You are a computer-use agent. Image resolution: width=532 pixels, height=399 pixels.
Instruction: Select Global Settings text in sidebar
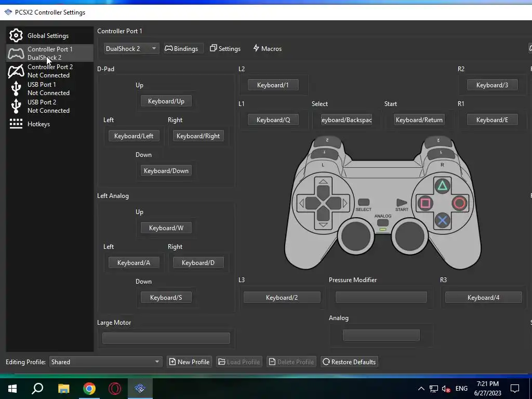pos(48,36)
